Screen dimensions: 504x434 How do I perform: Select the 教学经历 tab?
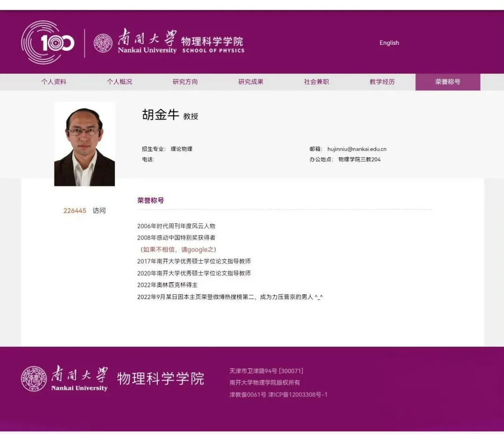(x=382, y=82)
